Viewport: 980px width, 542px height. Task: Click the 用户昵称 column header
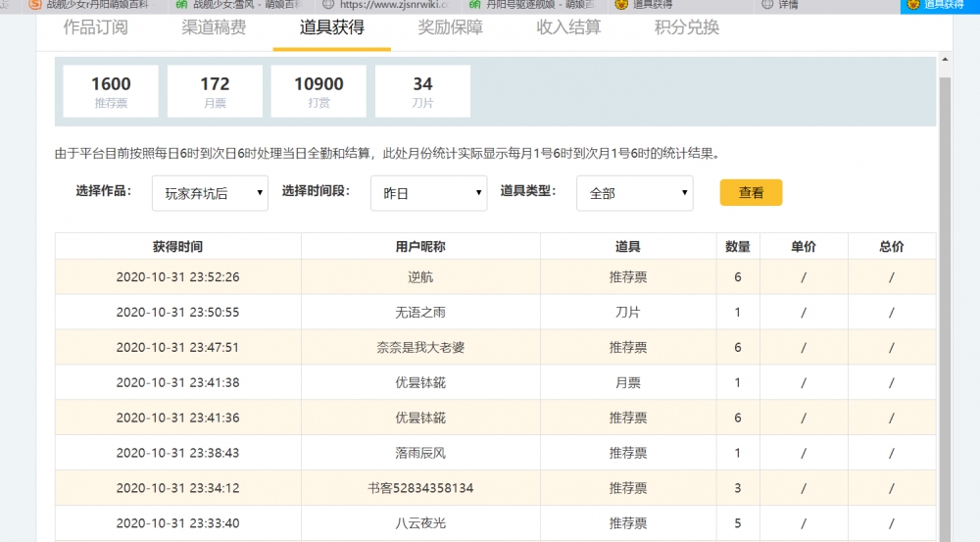[419, 247]
